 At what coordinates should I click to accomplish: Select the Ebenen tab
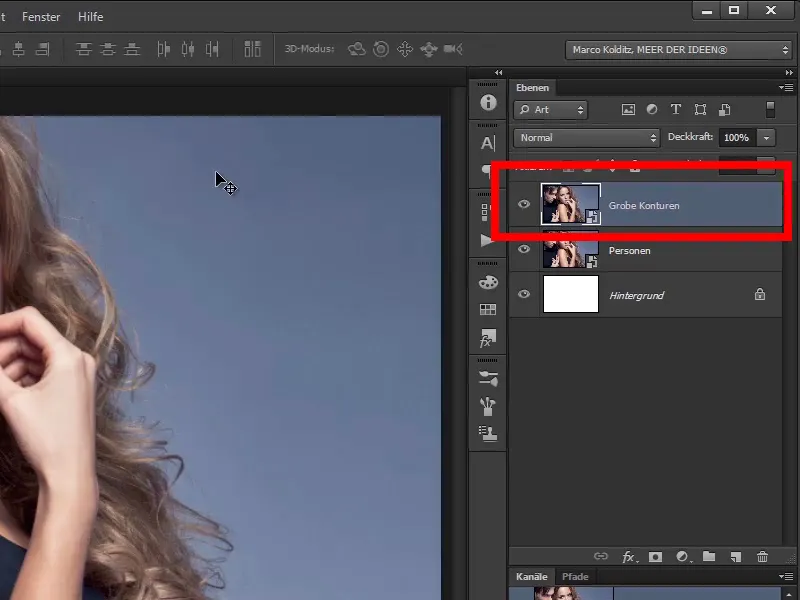coord(532,88)
